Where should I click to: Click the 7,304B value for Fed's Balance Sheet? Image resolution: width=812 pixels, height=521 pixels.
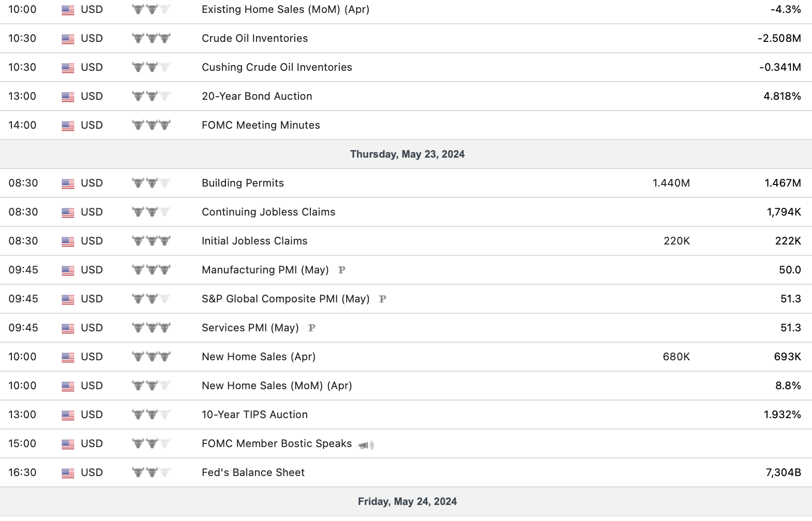(783, 472)
